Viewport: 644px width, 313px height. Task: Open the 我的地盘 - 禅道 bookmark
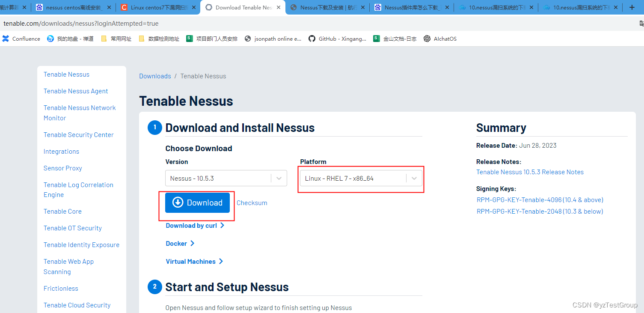point(70,39)
